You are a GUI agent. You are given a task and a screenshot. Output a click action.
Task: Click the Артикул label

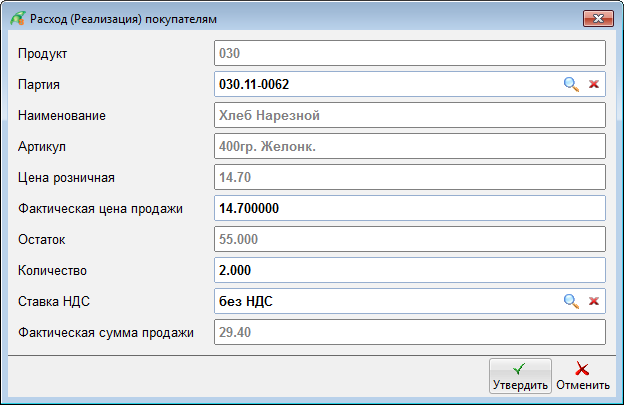42,147
